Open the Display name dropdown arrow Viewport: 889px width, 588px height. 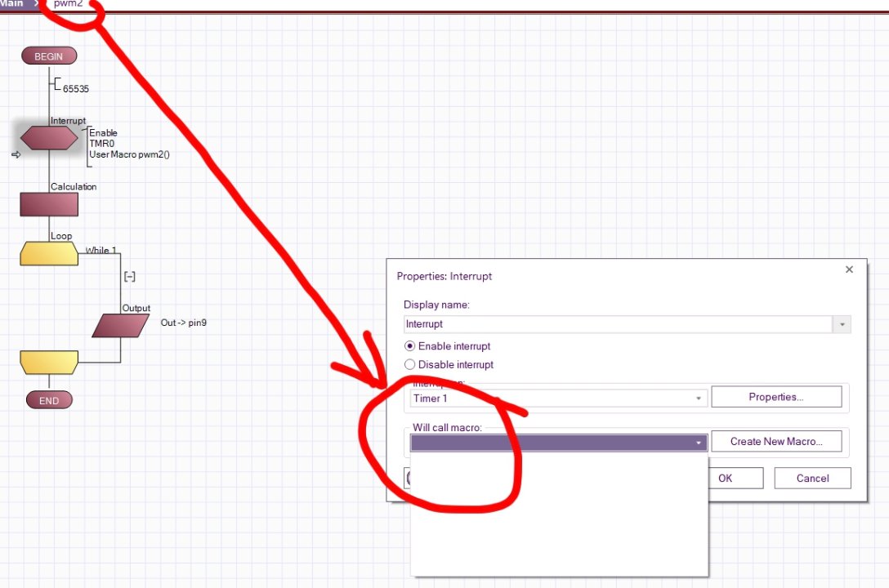click(x=842, y=324)
